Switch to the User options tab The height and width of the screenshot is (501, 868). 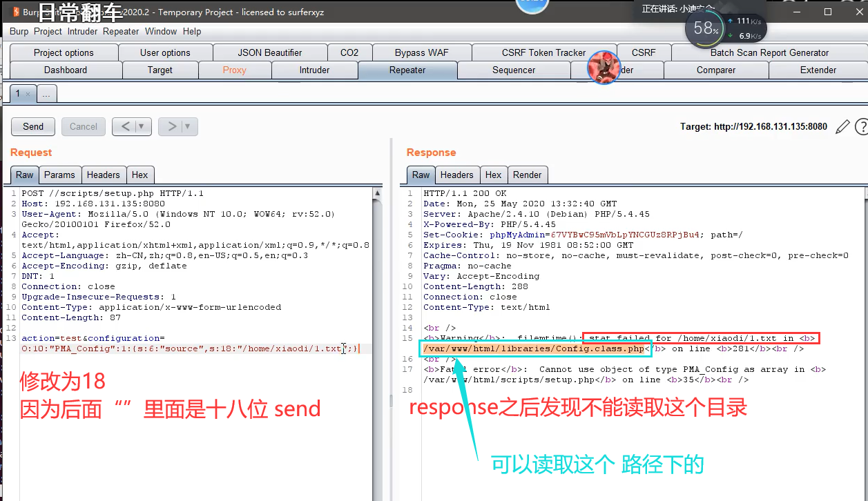click(165, 52)
